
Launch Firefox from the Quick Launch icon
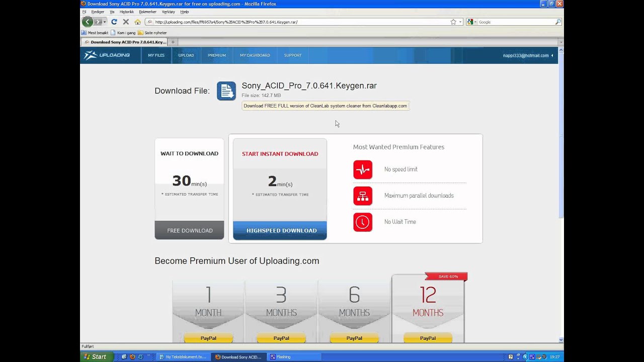coord(132,357)
